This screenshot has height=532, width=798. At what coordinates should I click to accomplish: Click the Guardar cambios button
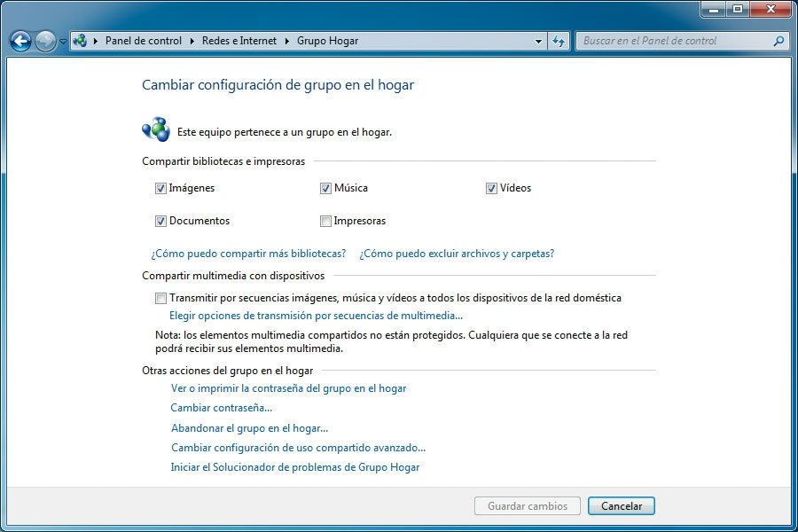(x=528, y=506)
